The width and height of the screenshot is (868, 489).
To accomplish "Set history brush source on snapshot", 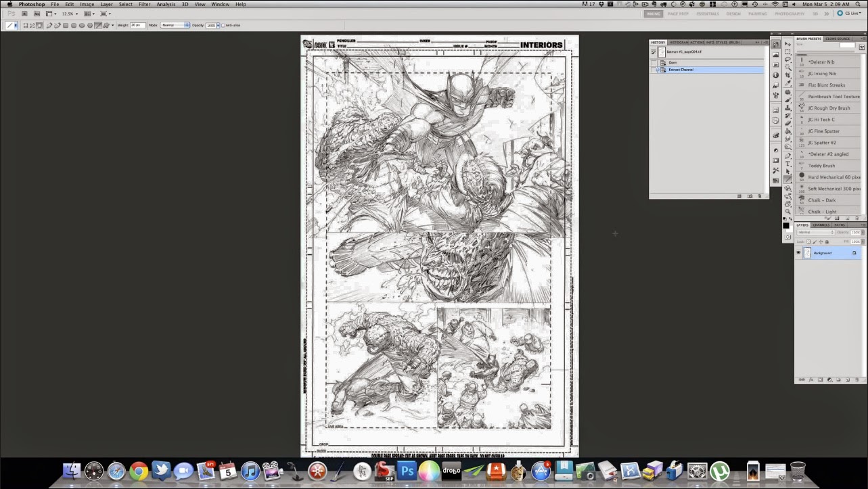I will 653,52.
